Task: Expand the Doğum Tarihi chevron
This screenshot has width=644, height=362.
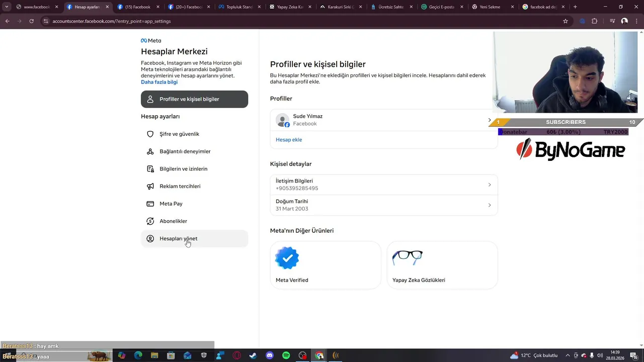Action: [x=490, y=205]
